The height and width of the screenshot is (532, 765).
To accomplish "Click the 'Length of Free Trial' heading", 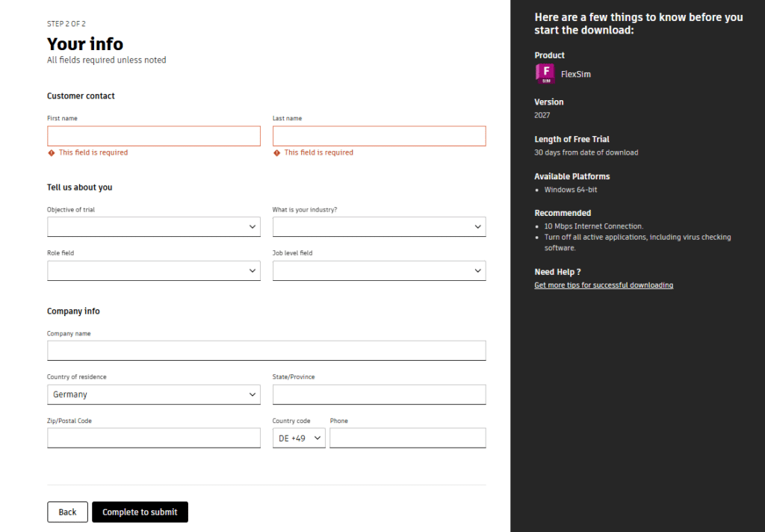I will (x=572, y=139).
